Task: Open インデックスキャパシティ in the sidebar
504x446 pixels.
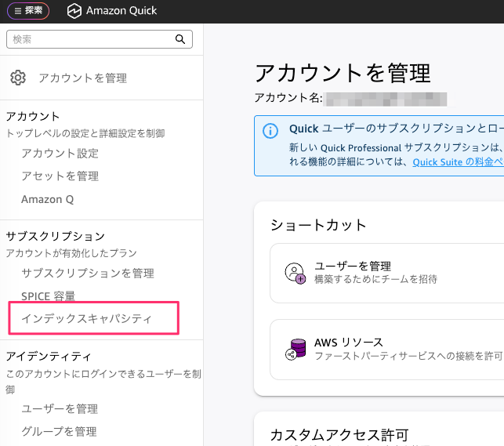Action: pos(86,318)
